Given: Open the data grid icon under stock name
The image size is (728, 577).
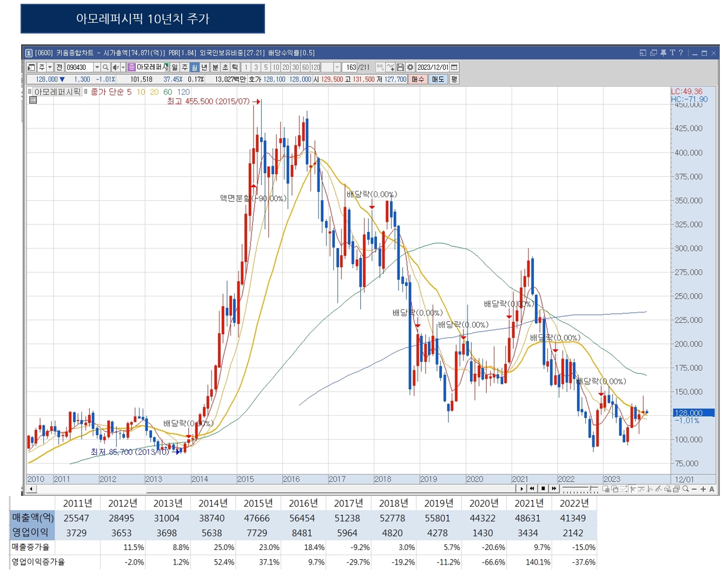Looking at the screenshot, I should [x=33, y=100].
